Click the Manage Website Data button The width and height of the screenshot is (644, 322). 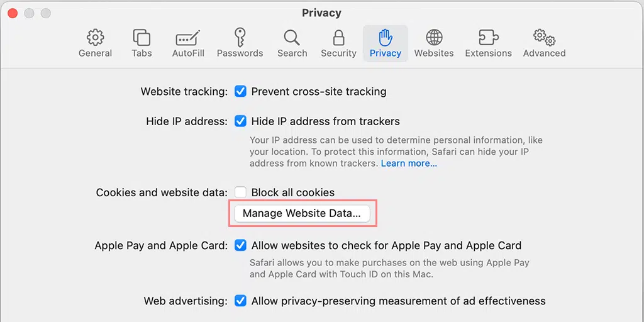(302, 214)
